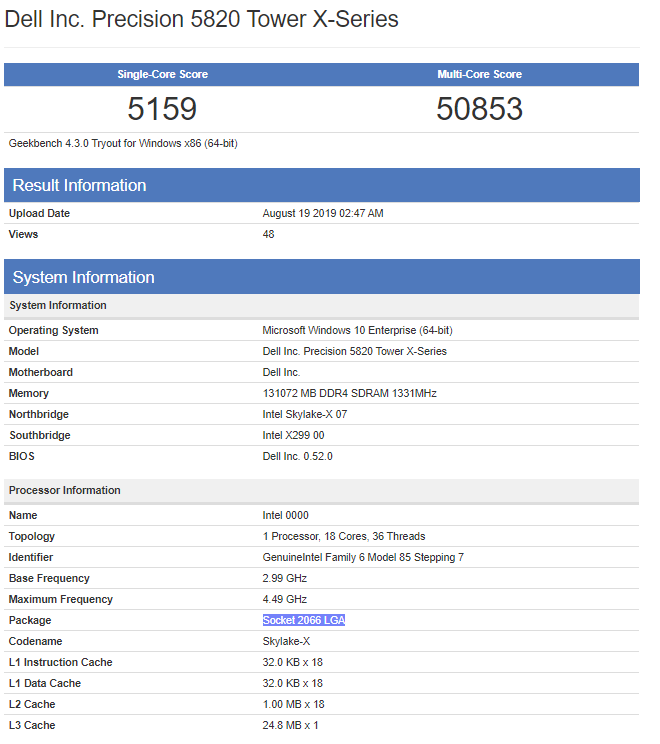Click the Northbridge label
This screenshot has width=660, height=744.
[x=39, y=414]
